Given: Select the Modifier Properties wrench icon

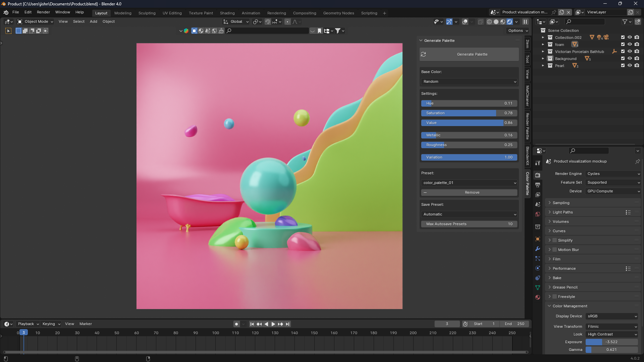Looking at the screenshot, I should [538, 249].
